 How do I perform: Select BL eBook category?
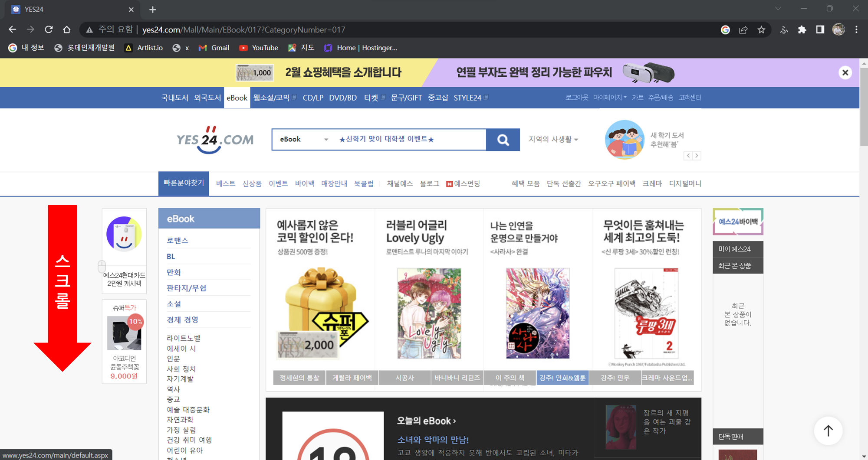tap(171, 256)
